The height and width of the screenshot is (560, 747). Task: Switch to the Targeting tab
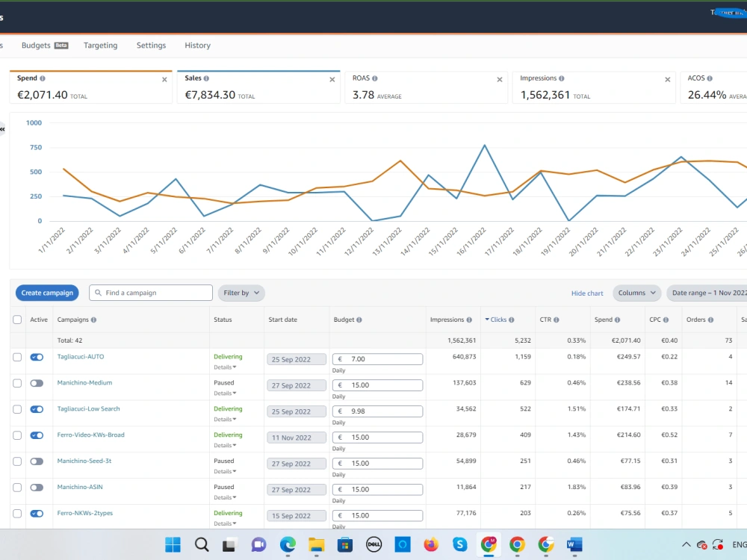tap(101, 46)
